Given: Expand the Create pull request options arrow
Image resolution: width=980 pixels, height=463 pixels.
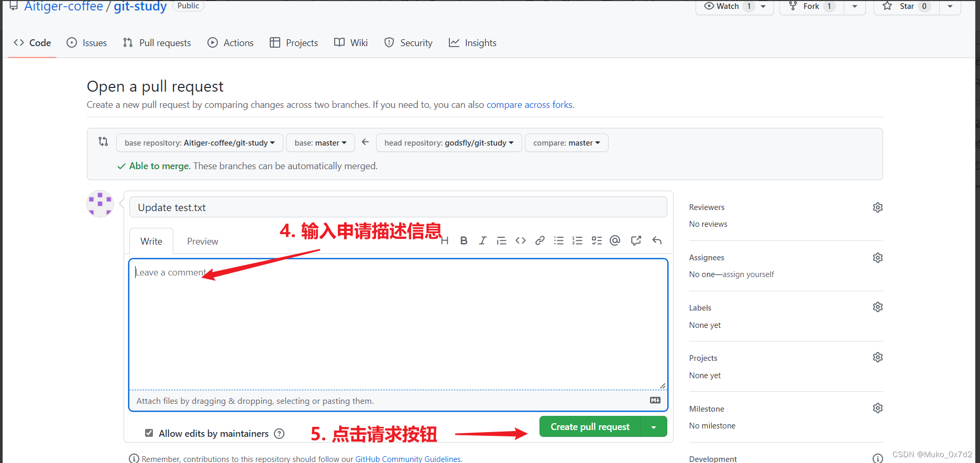Looking at the screenshot, I should click(x=654, y=427).
